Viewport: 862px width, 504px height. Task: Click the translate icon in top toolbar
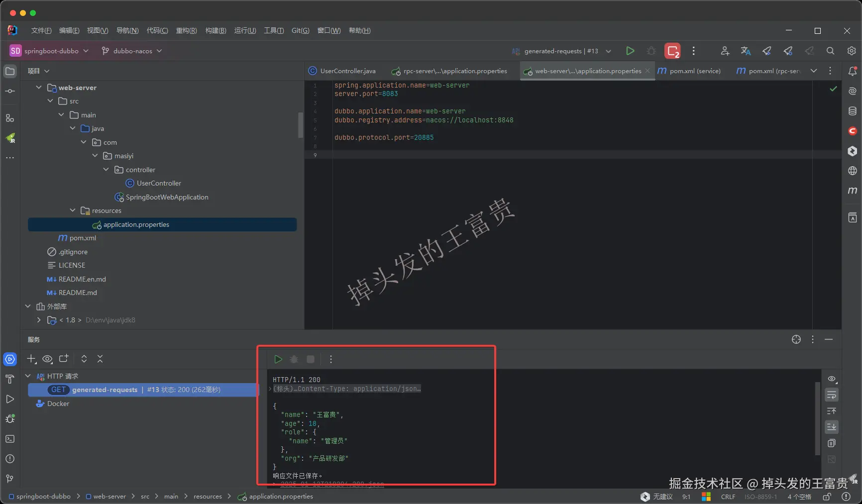(746, 51)
